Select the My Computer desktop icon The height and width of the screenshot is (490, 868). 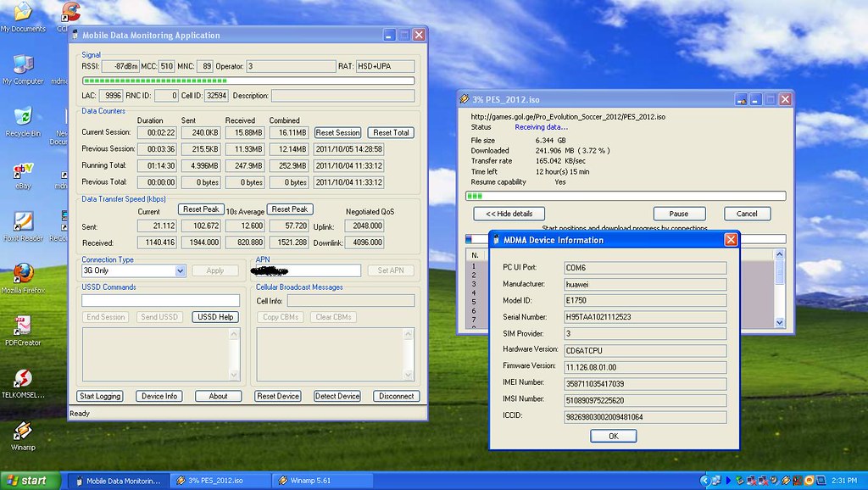pyautogui.click(x=23, y=70)
